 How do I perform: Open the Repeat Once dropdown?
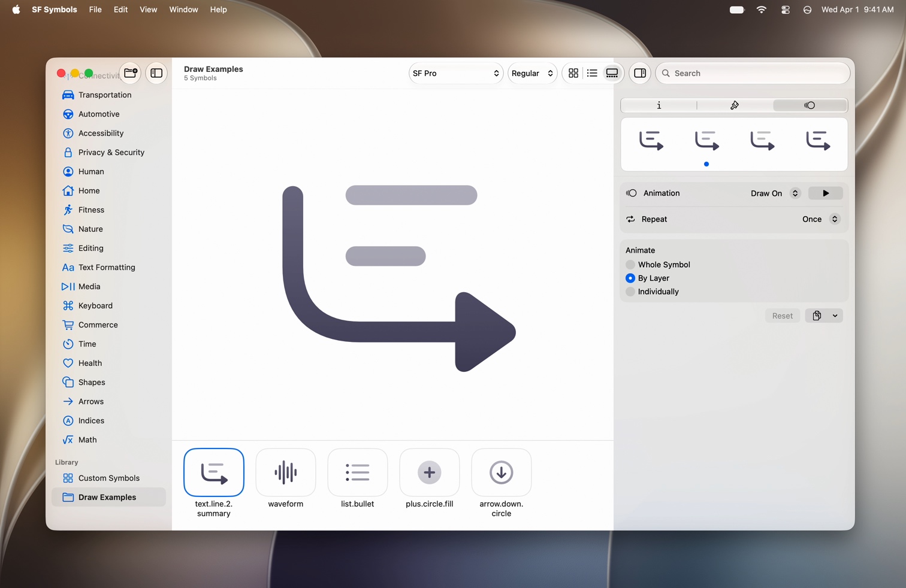coord(821,219)
